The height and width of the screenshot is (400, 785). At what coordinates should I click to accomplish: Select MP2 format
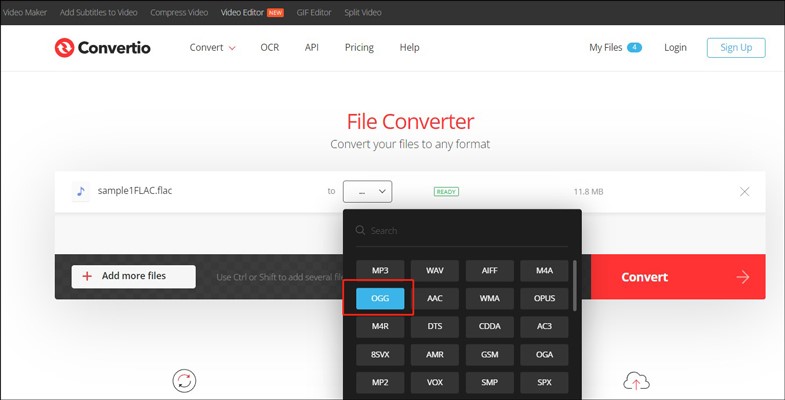[x=380, y=382]
